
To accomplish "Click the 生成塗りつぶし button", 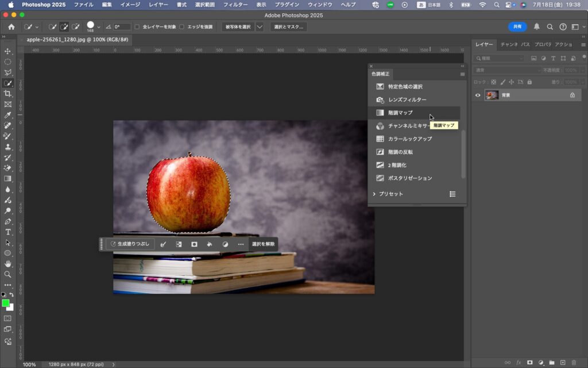I will tap(130, 244).
